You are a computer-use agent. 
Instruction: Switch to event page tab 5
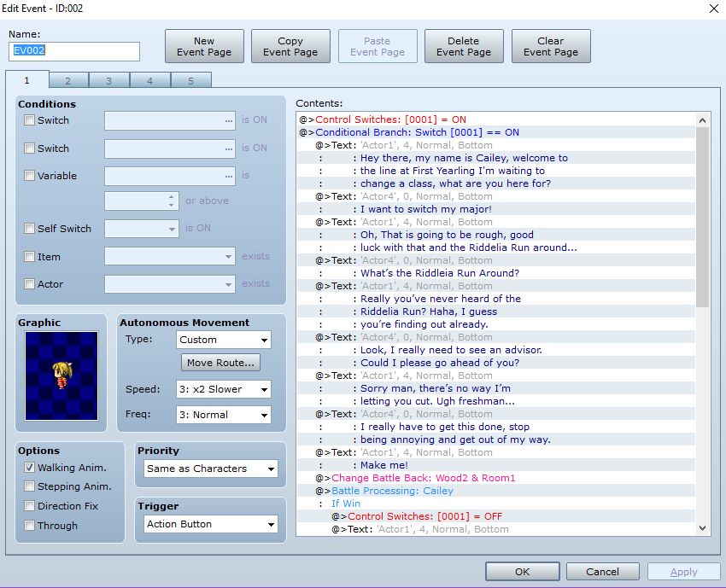(190, 81)
